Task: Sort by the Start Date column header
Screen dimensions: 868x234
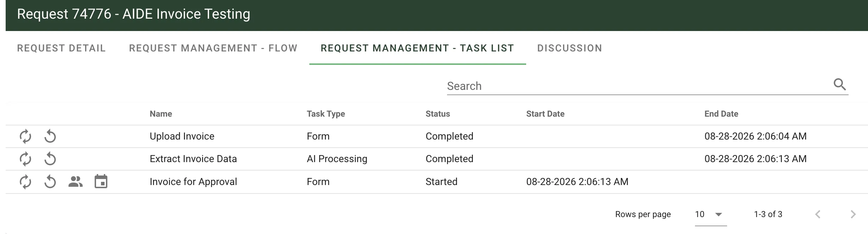Action: coord(545,114)
